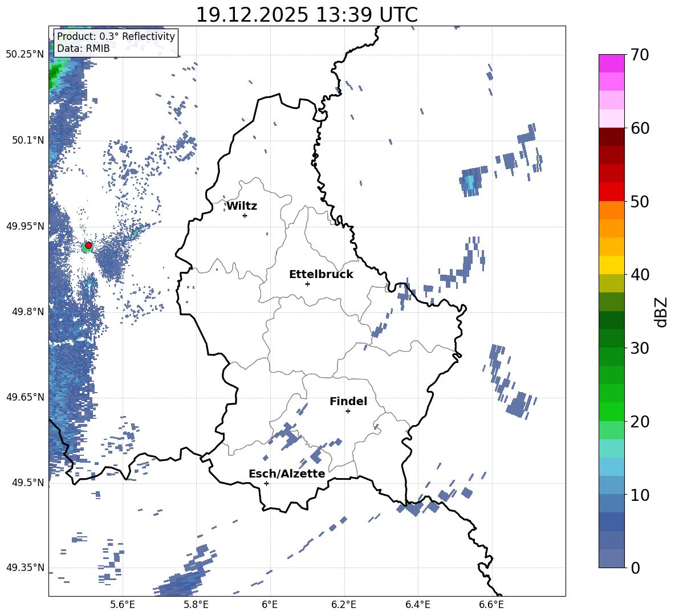
Task: Click the 50 value on the colorbar
Action: [640, 201]
